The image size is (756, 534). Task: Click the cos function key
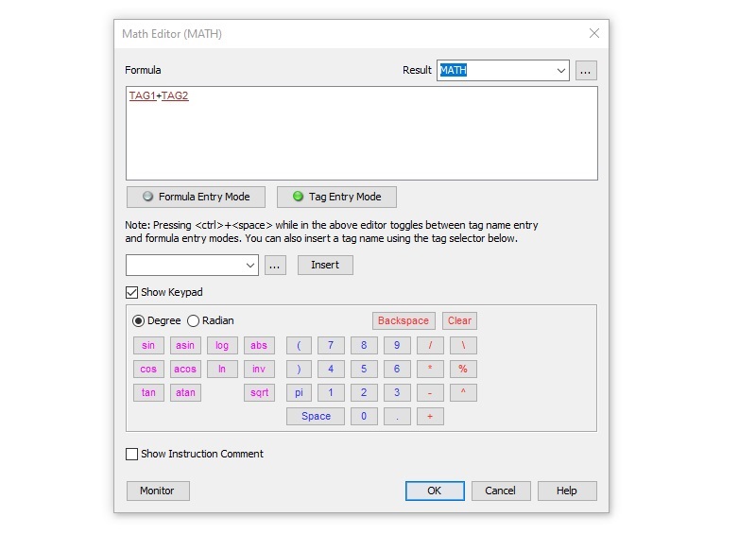point(148,369)
